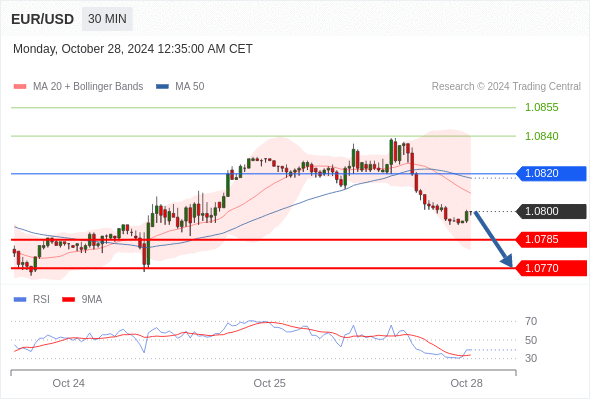Click the Oct 24 date axis label
Screen dimensions: 590x400
[68, 383]
